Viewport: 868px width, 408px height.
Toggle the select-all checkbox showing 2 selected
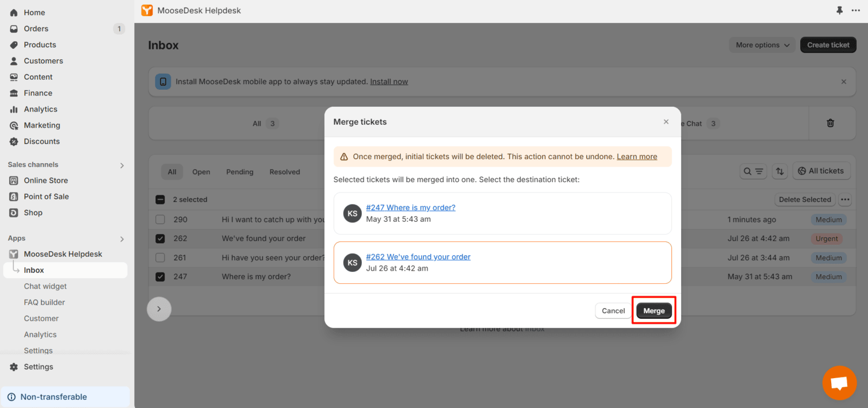(160, 199)
